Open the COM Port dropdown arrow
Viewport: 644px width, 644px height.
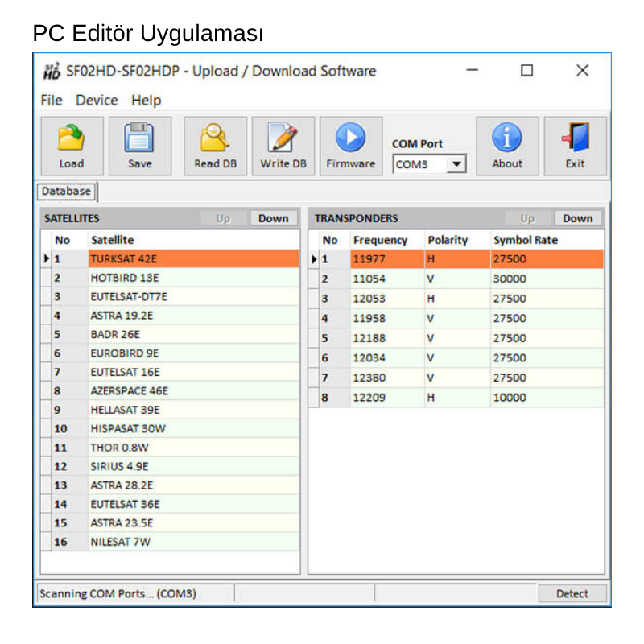coord(456,164)
